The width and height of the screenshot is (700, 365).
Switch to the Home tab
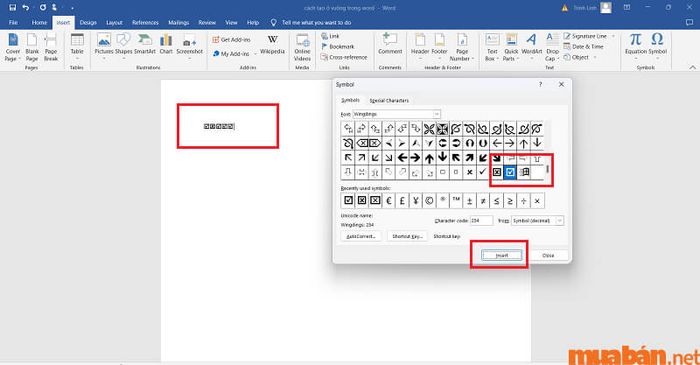click(x=39, y=22)
